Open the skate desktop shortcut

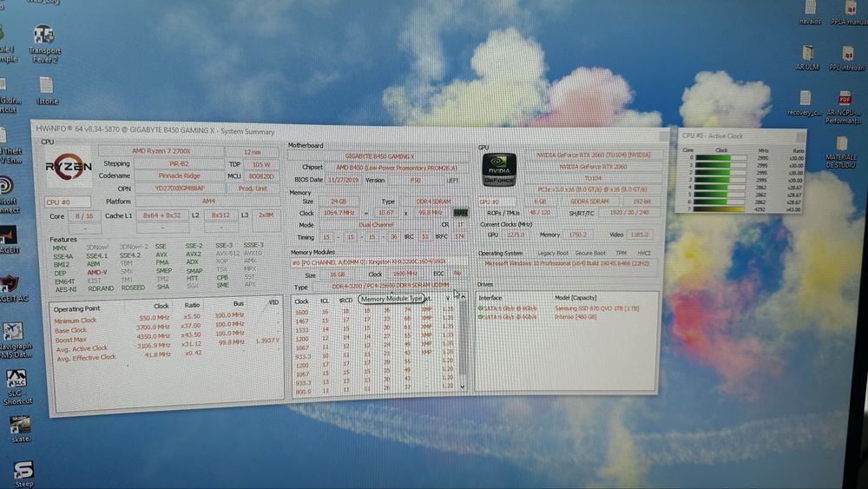21,429
